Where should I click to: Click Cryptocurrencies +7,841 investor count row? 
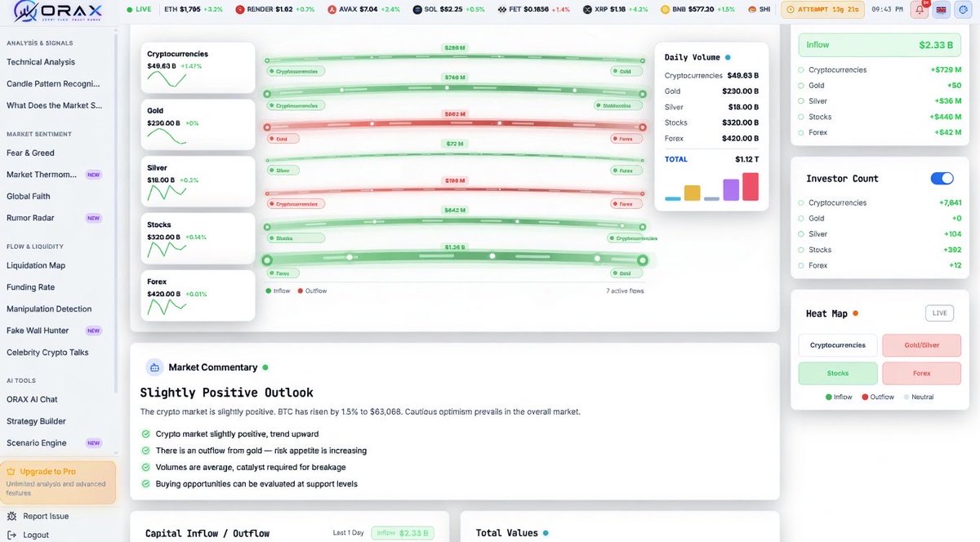tap(880, 202)
